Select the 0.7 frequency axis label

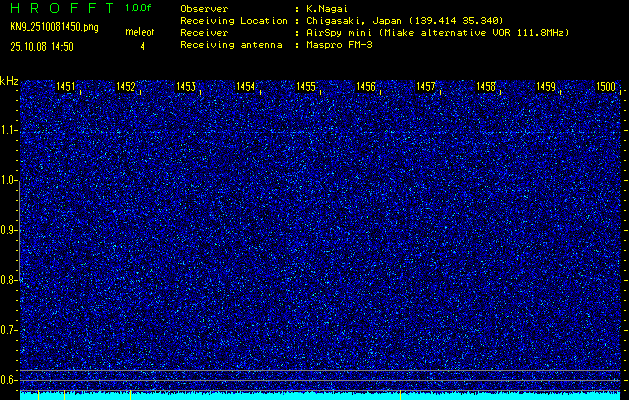(9, 330)
